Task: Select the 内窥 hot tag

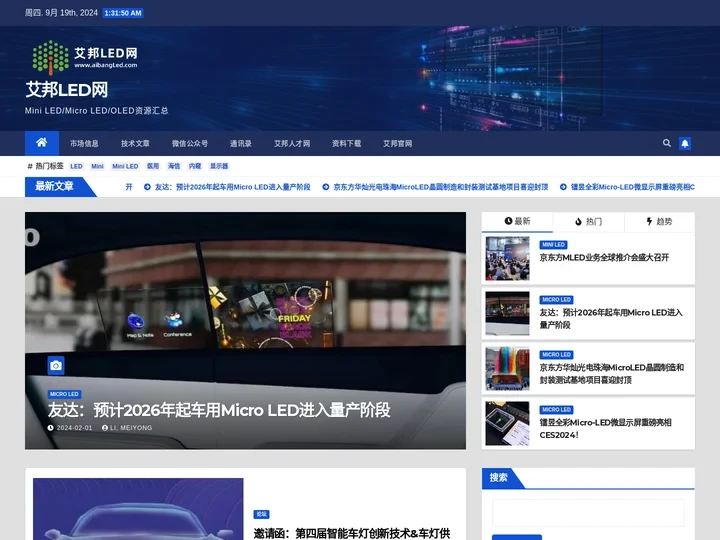Action: (195, 166)
